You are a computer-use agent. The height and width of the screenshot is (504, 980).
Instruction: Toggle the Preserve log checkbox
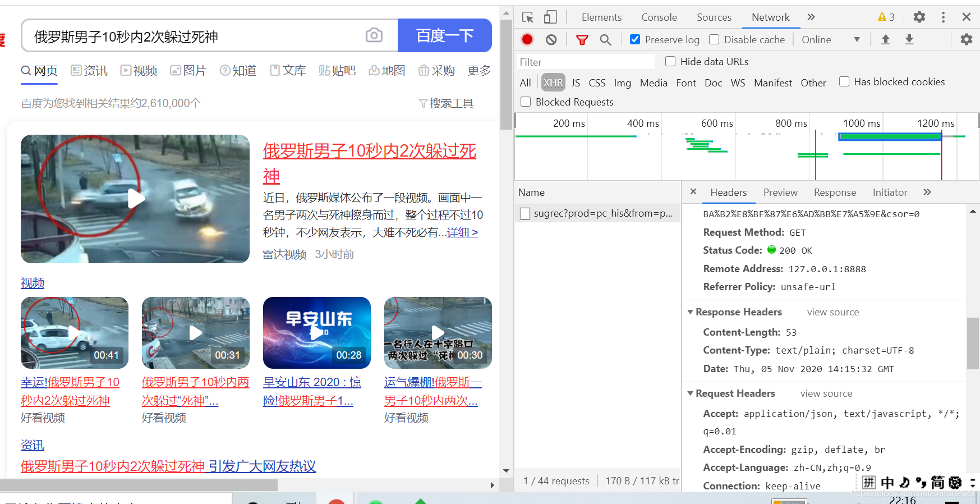tap(635, 39)
